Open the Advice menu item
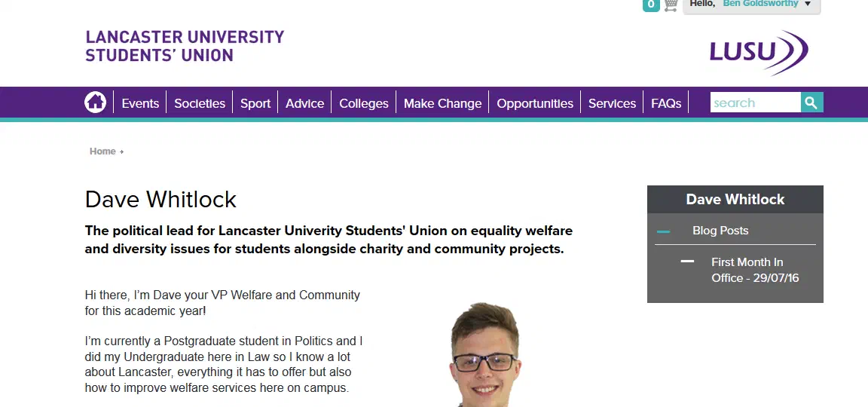This screenshot has height=407, width=868. coord(304,103)
